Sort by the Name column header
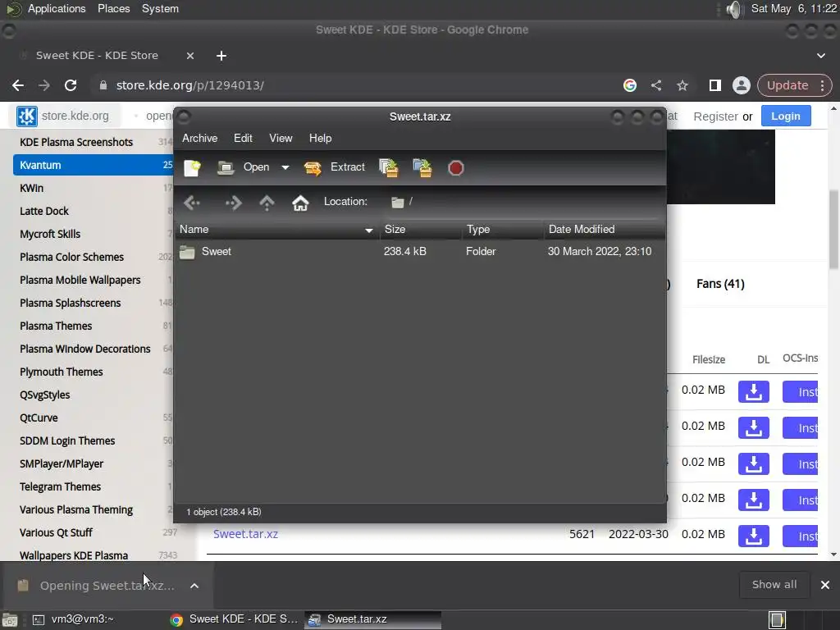Image resolution: width=840 pixels, height=630 pixels. (277, 230)
